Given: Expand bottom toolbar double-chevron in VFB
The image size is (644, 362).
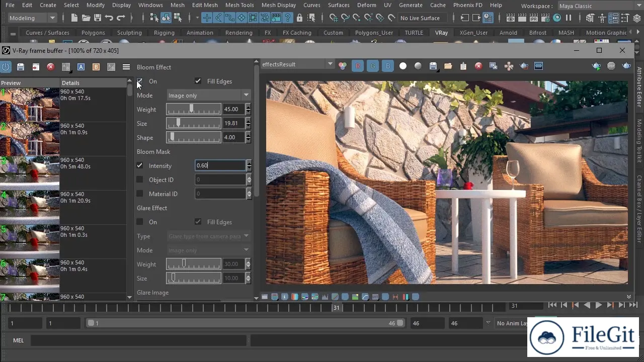Looking at the screenshot, I should pyautogui.click(x=628, y=297).
